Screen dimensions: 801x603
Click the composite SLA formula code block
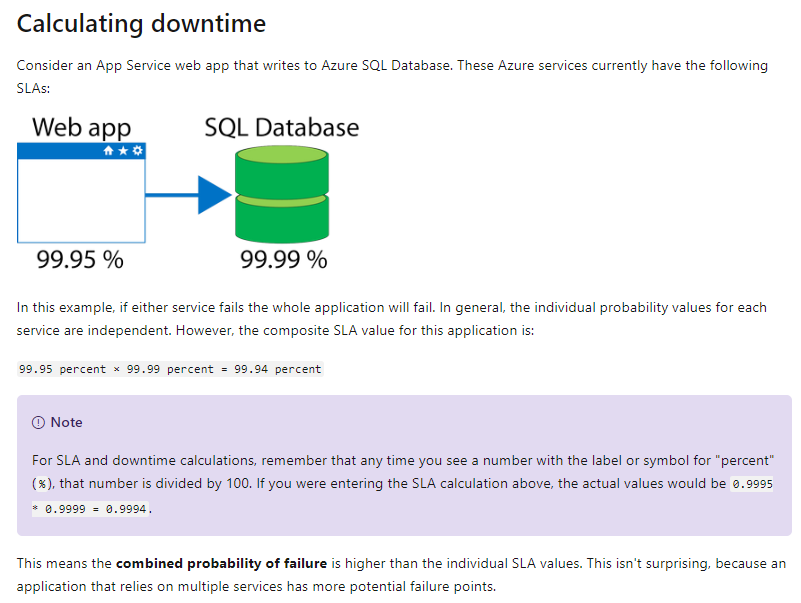click(170, 369)
